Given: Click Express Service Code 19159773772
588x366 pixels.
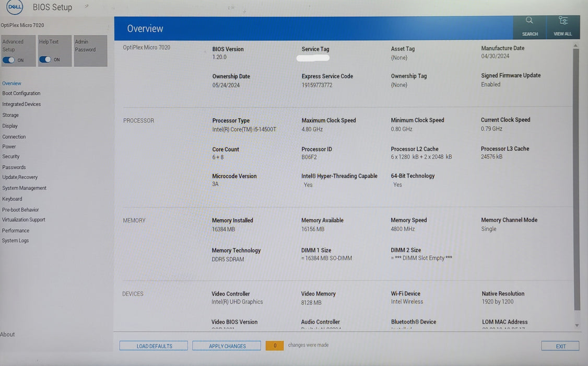Looking at the screenshot, I should [x=317, y=85].
